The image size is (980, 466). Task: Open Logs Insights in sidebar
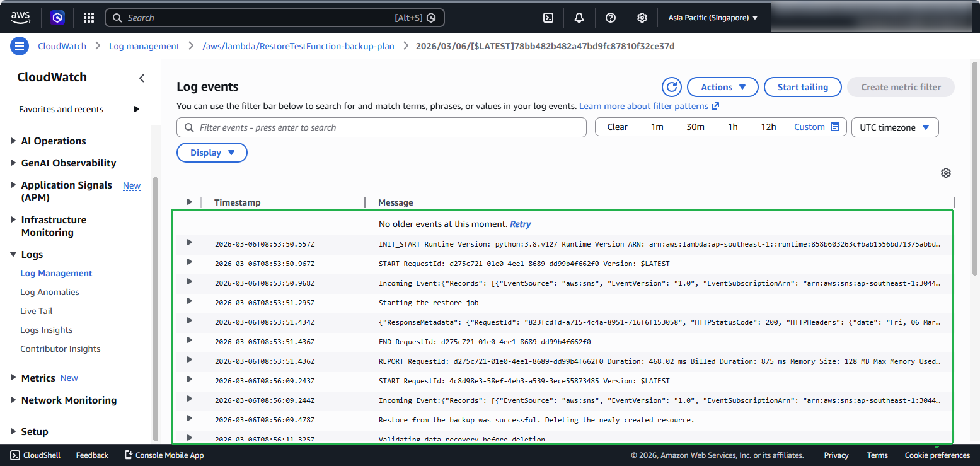pyautogui.click(x=46, y=330)
